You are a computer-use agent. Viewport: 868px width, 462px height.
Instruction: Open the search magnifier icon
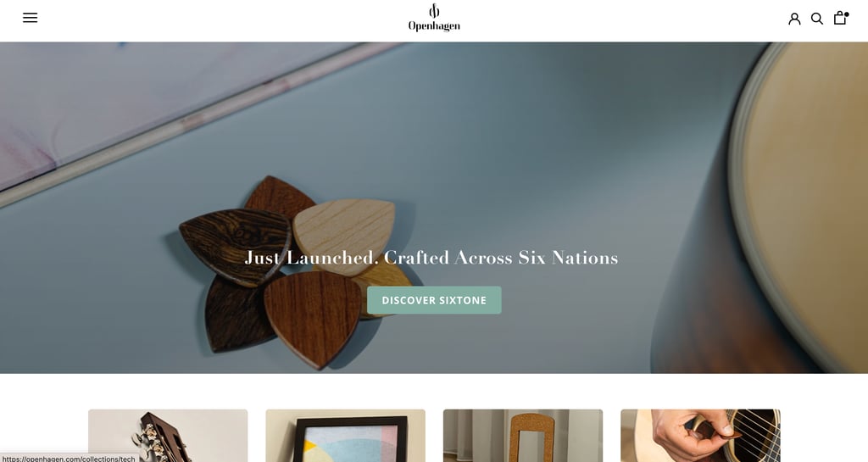[817, 19]
